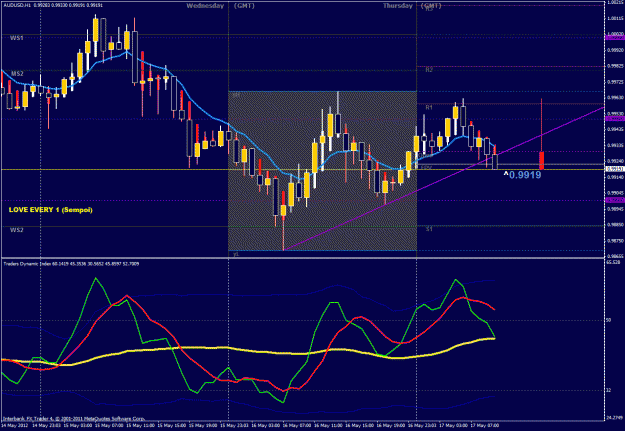Select the red projected candle near 0.9919
Image resolution: width=625 pixels, height=431 pixels.
click(542, 160)
